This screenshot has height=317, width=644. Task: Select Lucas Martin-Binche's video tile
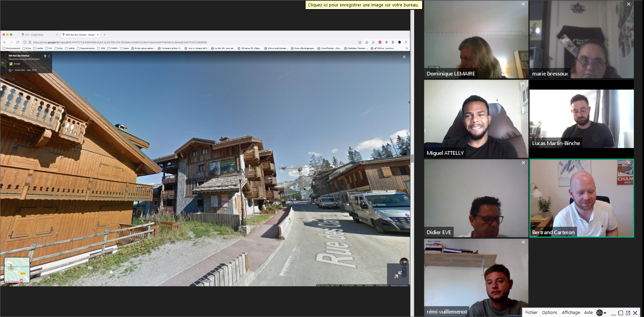tap(581, 119)
